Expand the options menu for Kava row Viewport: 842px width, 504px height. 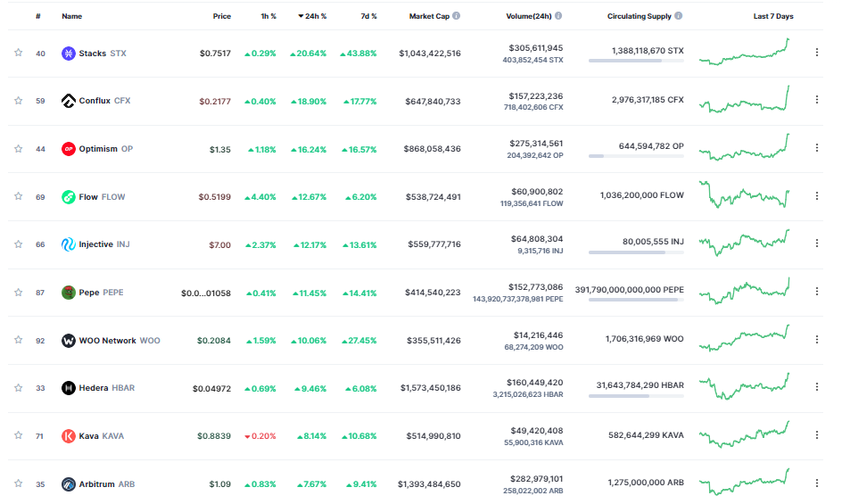[816, 435]
